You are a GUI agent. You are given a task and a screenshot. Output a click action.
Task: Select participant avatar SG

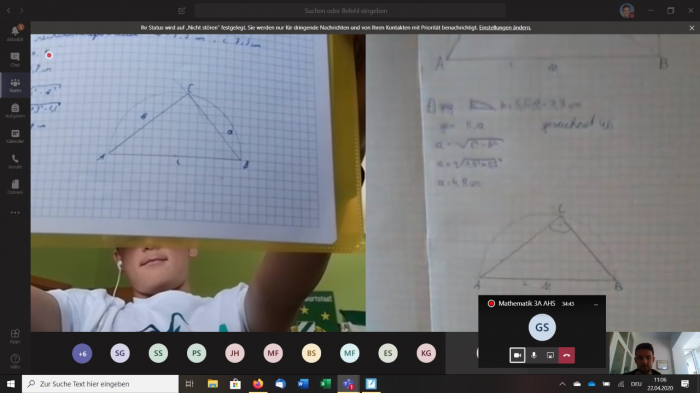pyautogui.click(x=120, y=353)
